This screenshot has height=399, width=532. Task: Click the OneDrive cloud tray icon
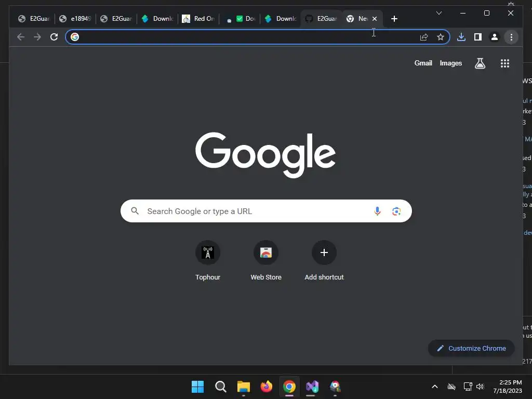(451, 387)
